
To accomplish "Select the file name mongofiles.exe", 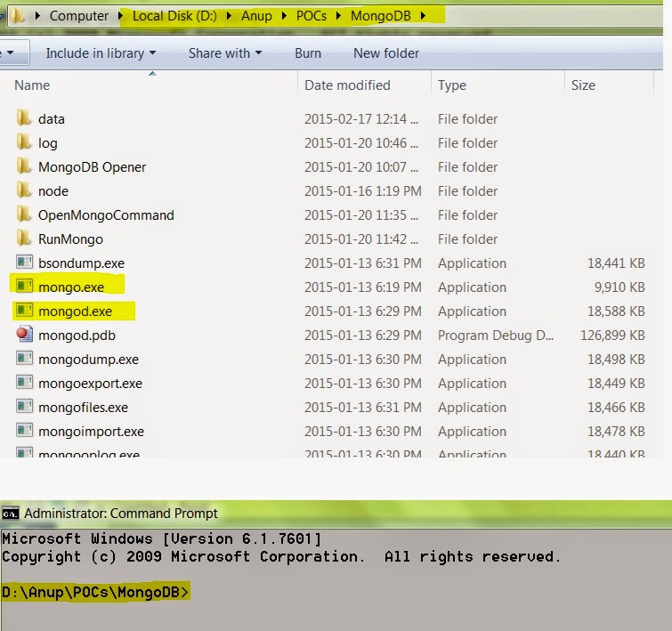I will (x=83, y=407).
